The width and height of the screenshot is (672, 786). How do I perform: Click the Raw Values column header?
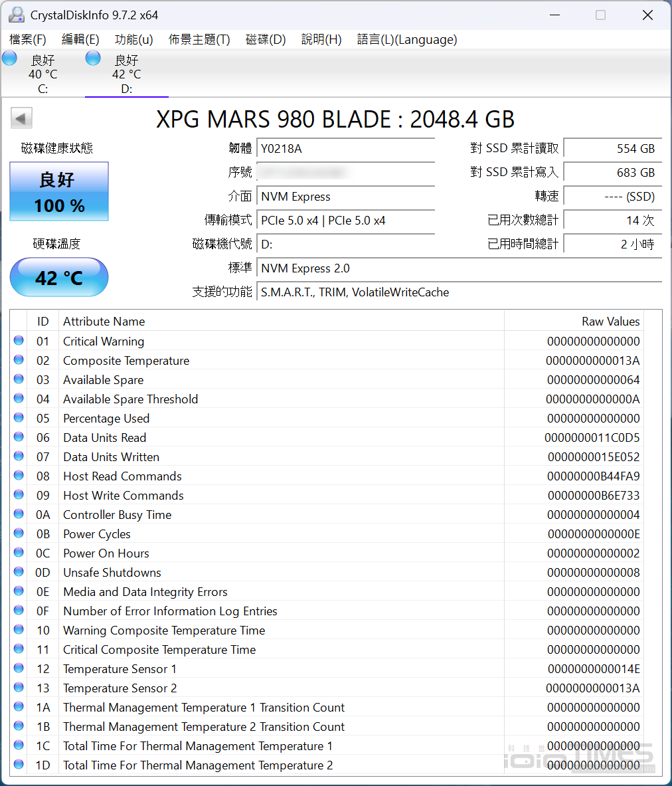610,322
